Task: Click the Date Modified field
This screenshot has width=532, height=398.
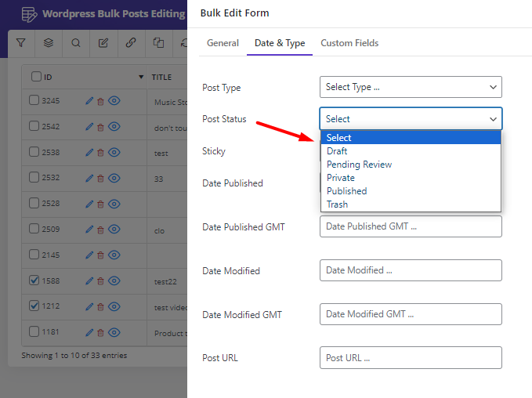Action: pyautogui.click(x=411, y=270)
